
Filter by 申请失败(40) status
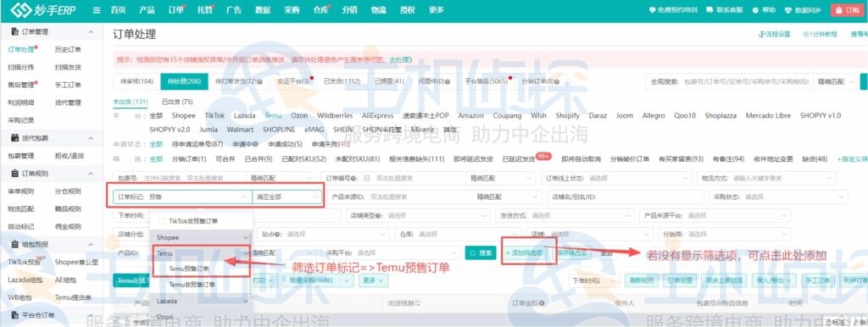331,144
